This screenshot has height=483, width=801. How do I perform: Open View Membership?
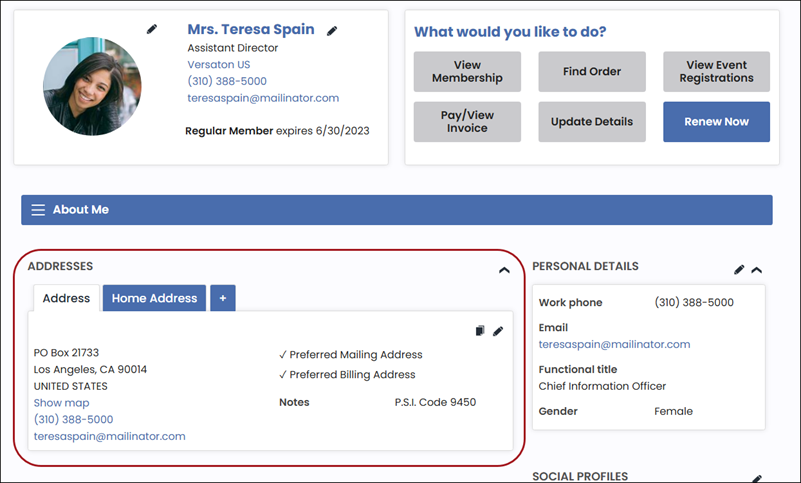click(467, 72)
